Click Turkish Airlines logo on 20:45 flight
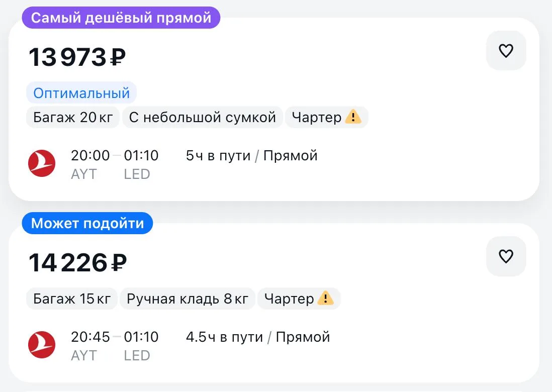 click(x=42, y=344)
